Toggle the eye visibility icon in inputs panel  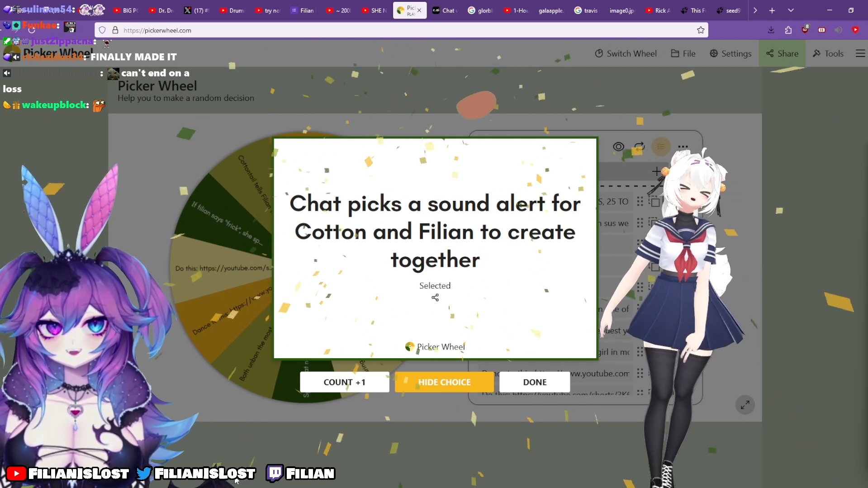[618, 147]
